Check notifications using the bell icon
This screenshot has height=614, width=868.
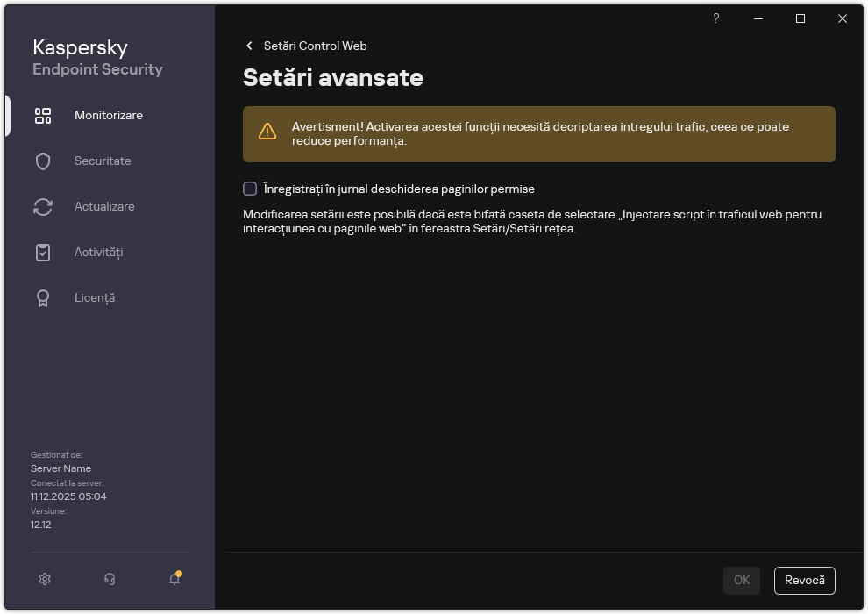click(x=173, y=579)
